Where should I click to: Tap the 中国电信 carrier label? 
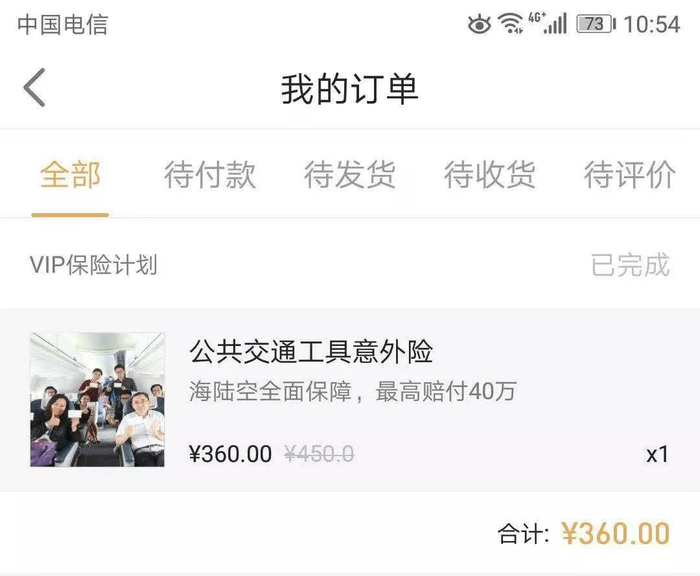(63, 24)
